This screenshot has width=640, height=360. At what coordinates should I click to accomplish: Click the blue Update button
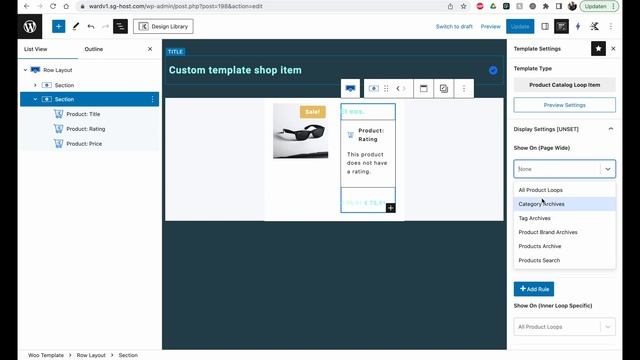(520, 27)
